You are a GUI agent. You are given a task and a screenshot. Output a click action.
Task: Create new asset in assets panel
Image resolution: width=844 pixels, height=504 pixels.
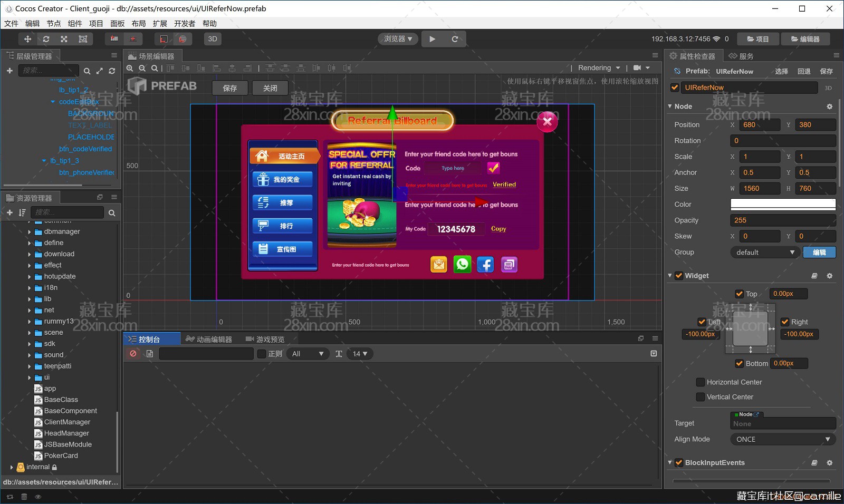click(9, 212)
